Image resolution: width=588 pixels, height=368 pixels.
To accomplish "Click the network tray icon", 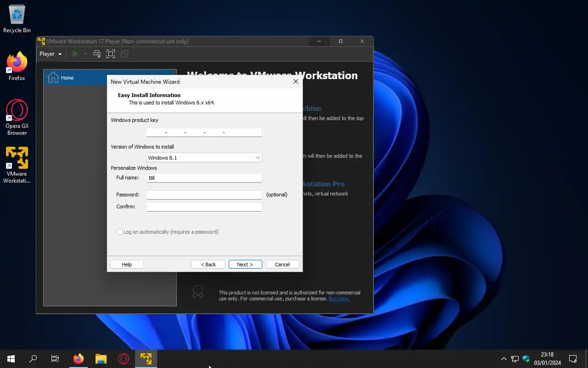I will coord(515,359).
